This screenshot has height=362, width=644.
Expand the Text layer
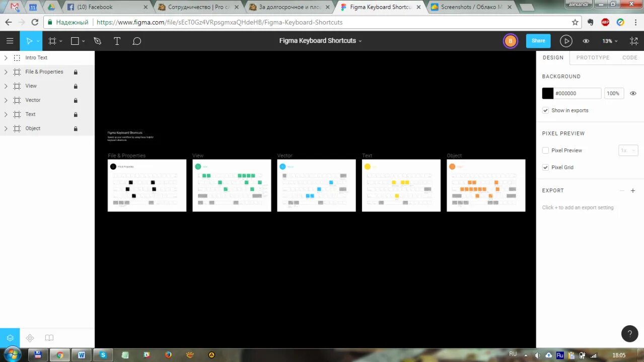6,114
